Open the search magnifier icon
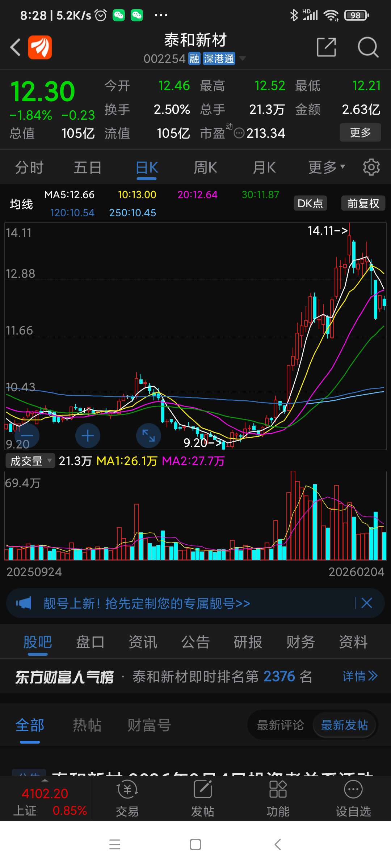Screen dimensions: 391x868 [x=368, y=47]
